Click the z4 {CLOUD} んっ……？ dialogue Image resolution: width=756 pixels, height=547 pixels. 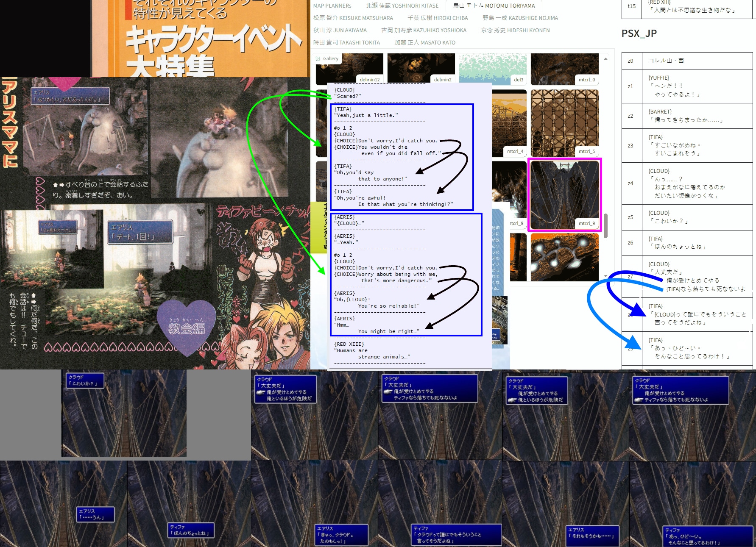pyautogui.click(x=697, y=183)
